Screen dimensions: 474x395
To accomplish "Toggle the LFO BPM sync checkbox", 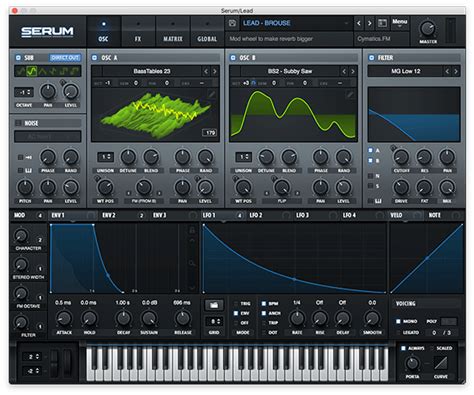I will tap(264, 304).
